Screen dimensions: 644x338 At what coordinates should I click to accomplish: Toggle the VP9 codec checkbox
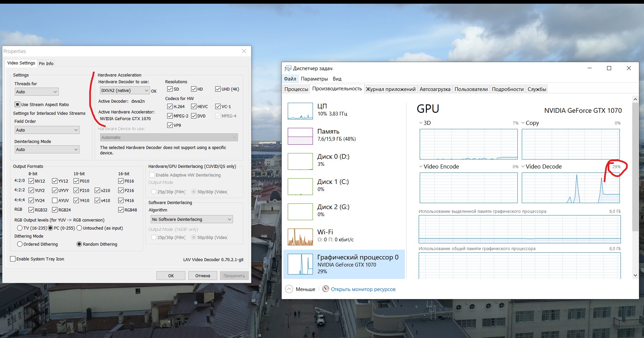[x=170, y=125]
